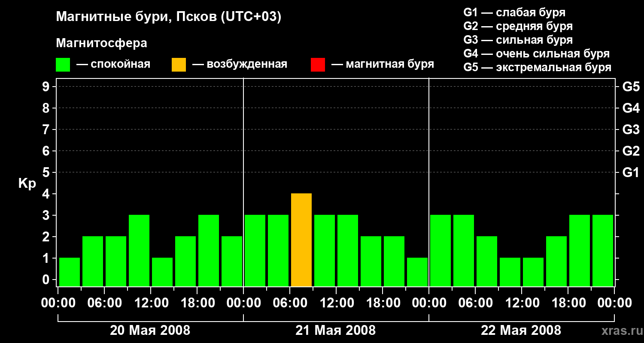Click the title 'Магнитные бури, Псков (UTC+03)'
Screen dimensions: 644x343
(x=169, y=17)
